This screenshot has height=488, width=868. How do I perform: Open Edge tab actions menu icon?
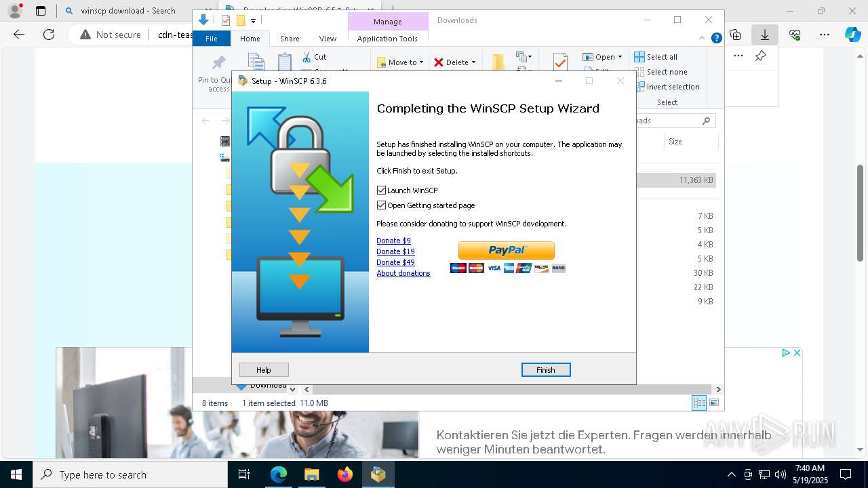(41, 11)
